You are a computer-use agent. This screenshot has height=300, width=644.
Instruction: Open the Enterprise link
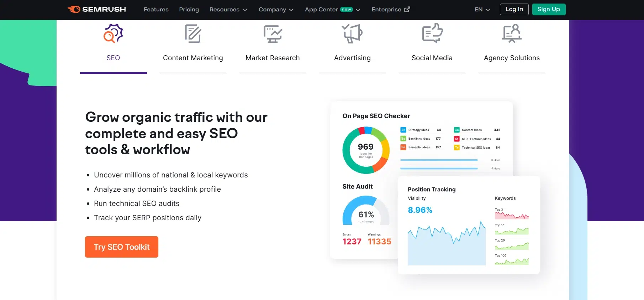[x=391, y=10]
